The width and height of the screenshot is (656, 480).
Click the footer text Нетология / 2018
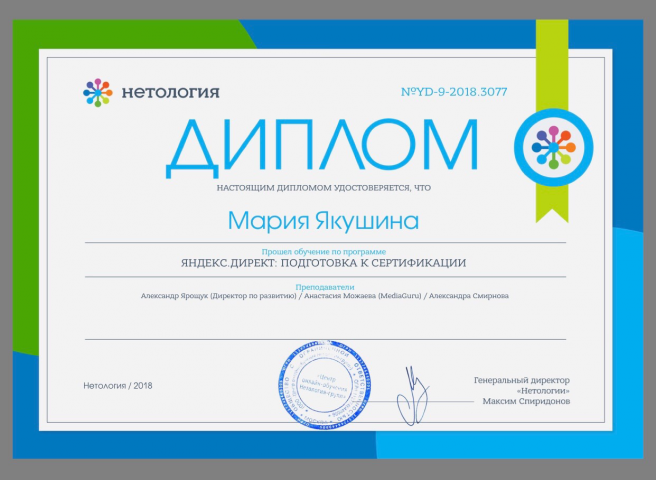(x=118, y=386)
